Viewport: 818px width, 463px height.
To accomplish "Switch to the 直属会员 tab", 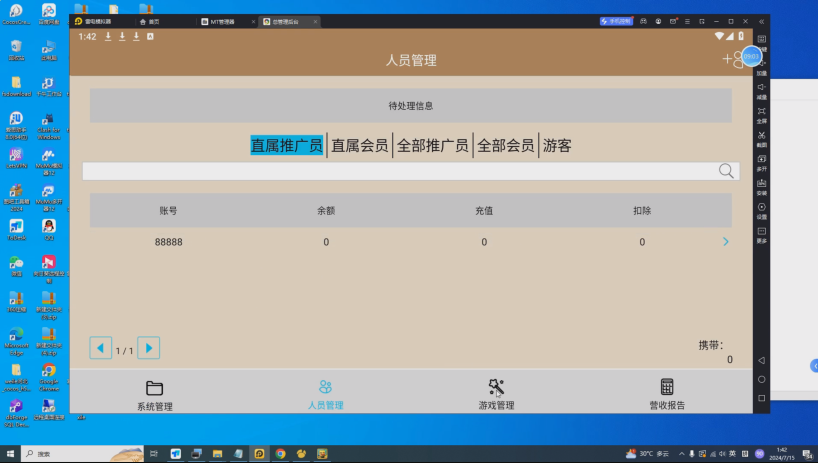I will [x=359, y=146].
